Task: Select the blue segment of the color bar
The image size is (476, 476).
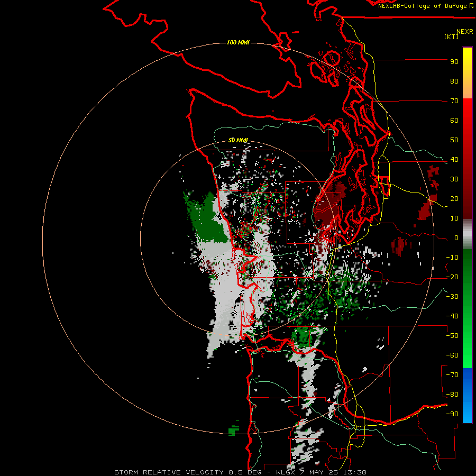Action: [x=467, y=396]
